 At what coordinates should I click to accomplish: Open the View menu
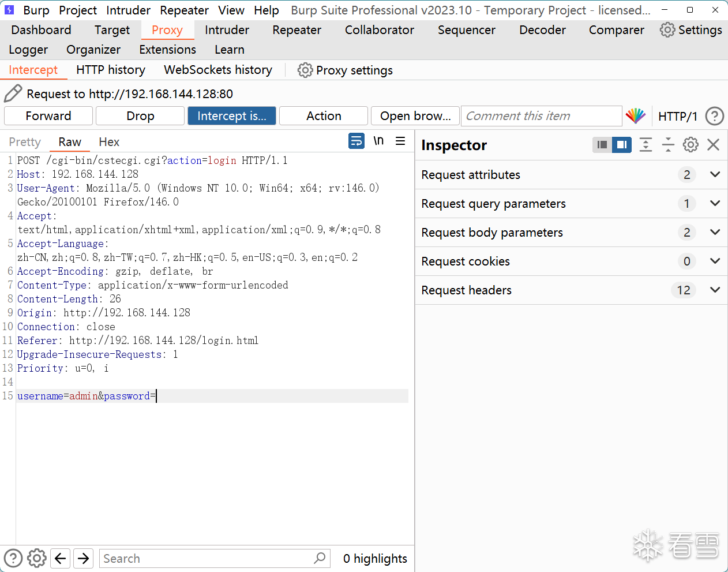[x=231, y=10]
